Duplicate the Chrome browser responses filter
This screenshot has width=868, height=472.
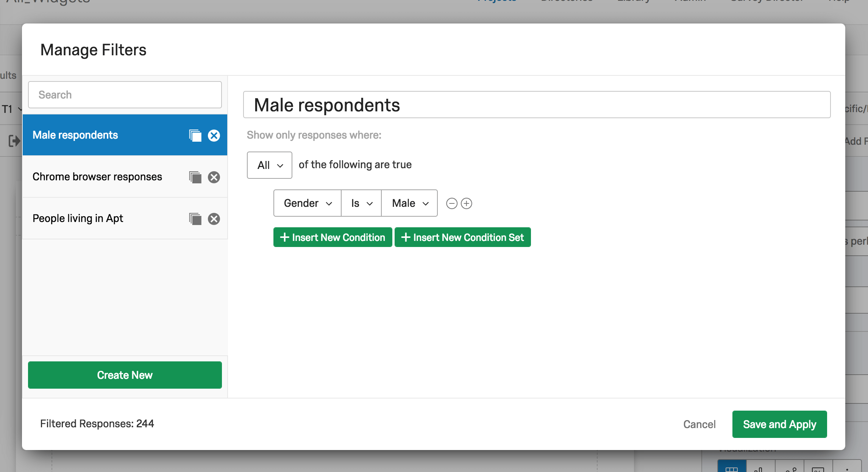[195, 177]
